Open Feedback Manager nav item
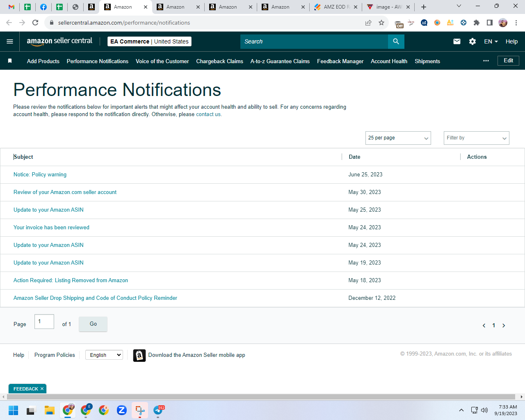 [x=340, y=61]
